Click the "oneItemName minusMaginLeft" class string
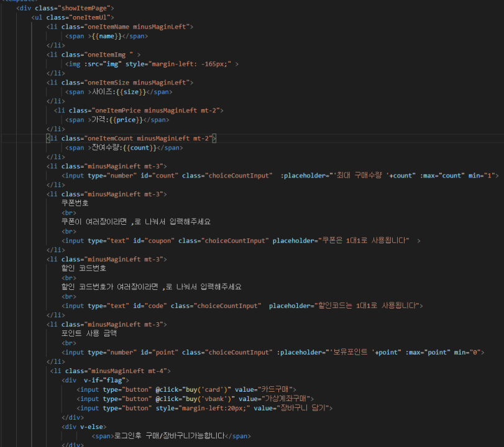 pos(137,27)
